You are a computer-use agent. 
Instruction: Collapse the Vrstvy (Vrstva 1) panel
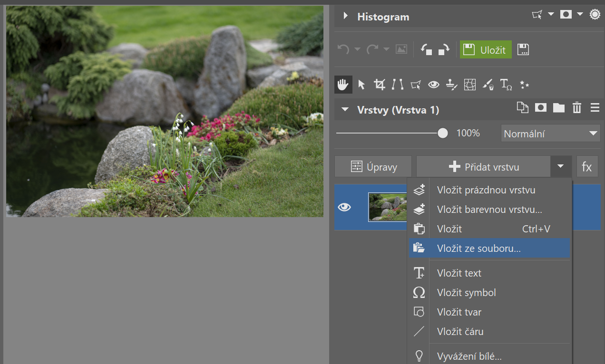345,110
